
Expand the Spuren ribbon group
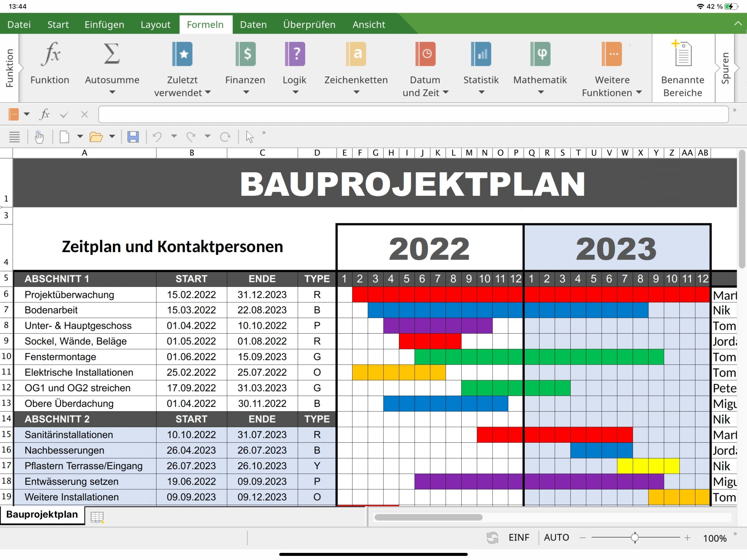(x=725, y=68)
